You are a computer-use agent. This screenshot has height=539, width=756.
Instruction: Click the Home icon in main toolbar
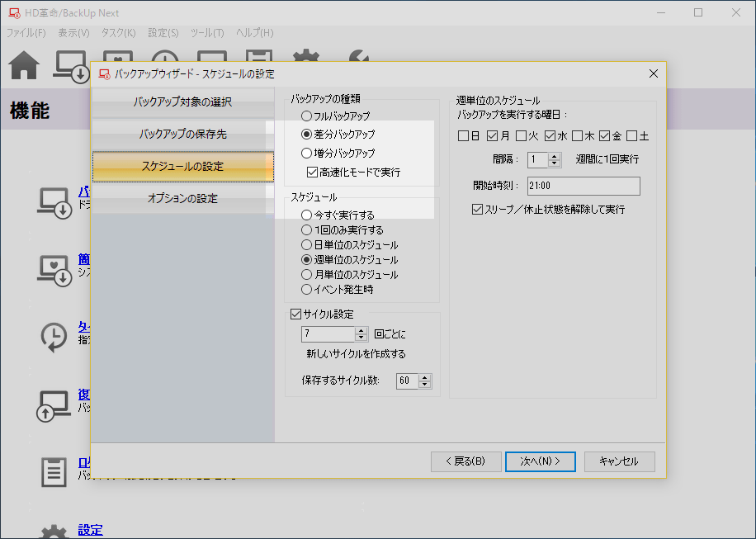tap(24, 65)
